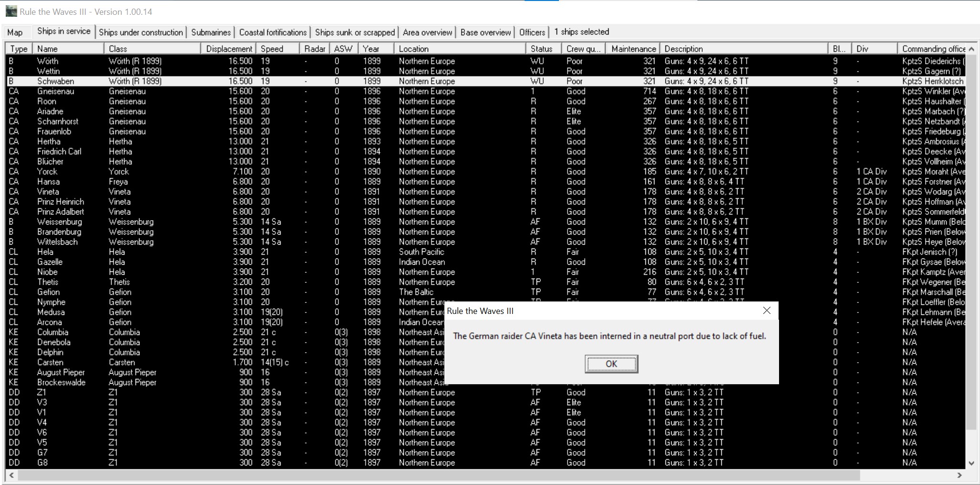Viewport: 980px width, 485px height.
Task: Click OK in the internment message dialog
Action: pyautogui.click(x=611, y=364)
